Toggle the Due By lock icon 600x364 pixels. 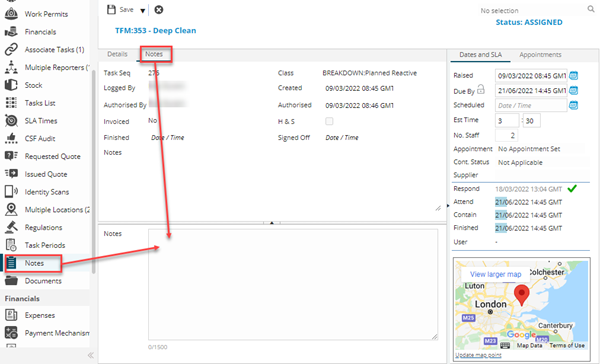481,90
